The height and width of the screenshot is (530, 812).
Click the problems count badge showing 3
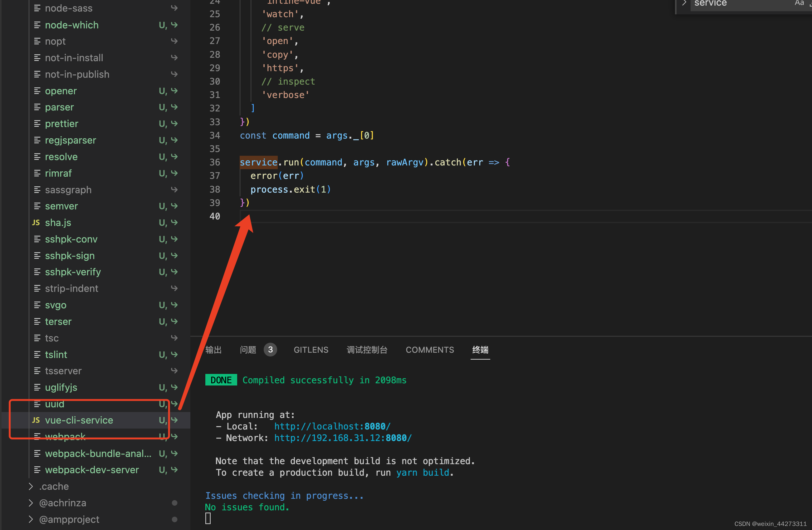pos(270,350)
